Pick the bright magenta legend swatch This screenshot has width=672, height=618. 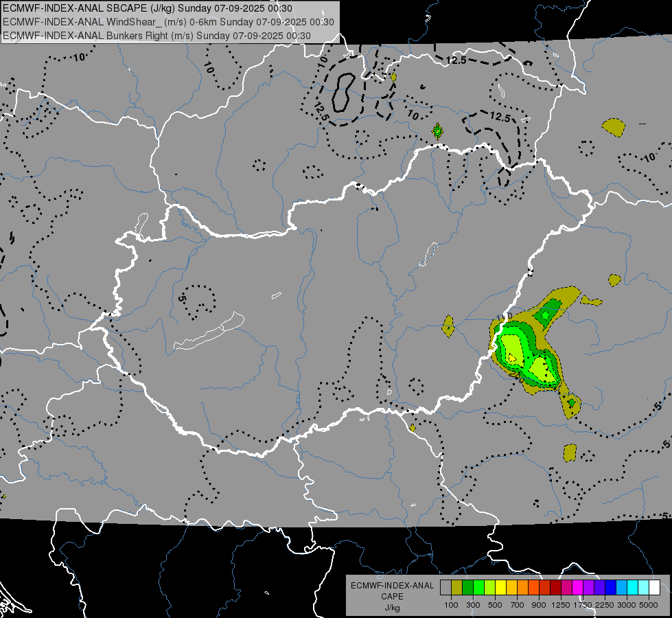[578, 587]
